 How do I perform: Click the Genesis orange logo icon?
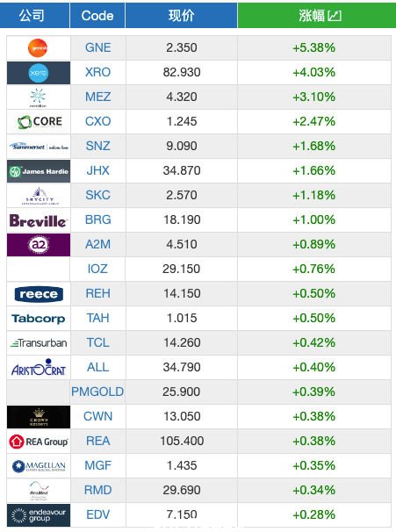[38, 48]
